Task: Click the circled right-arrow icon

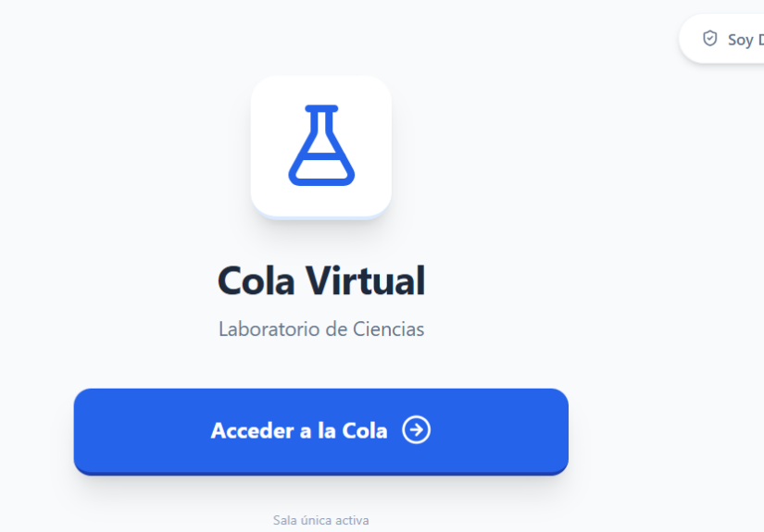Action: (416, 430)
